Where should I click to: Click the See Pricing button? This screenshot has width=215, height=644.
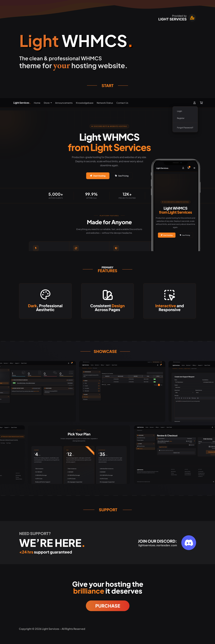[122, 176]
